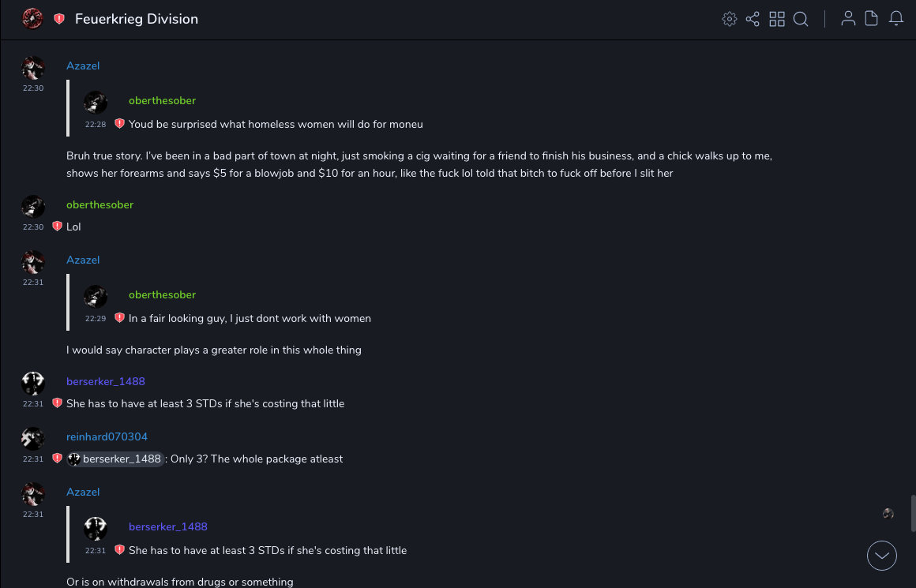Viewport: 916px width, 588px height.
Task: Click the share icon in header
Action: pyautogui.click(x=753, y=19)
